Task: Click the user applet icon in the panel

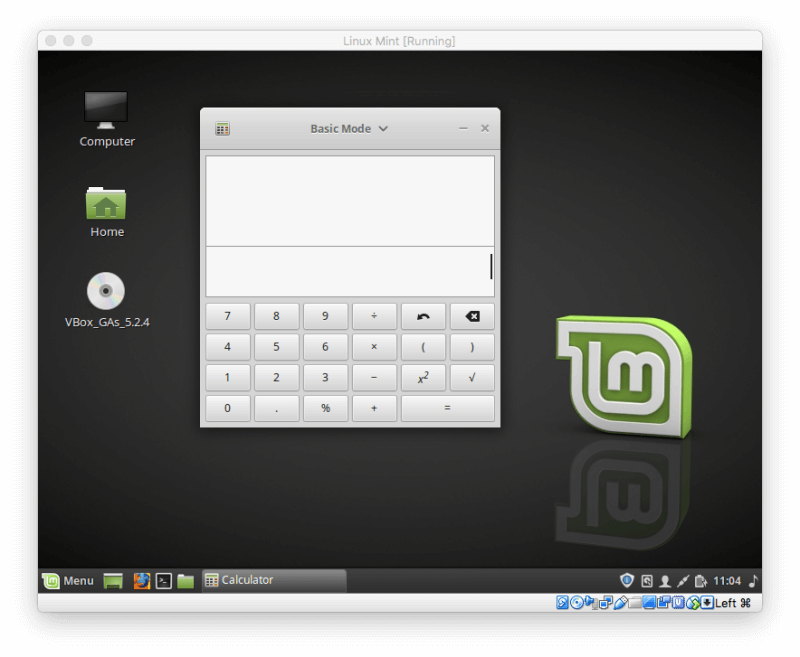Action: tap(665, 581)
